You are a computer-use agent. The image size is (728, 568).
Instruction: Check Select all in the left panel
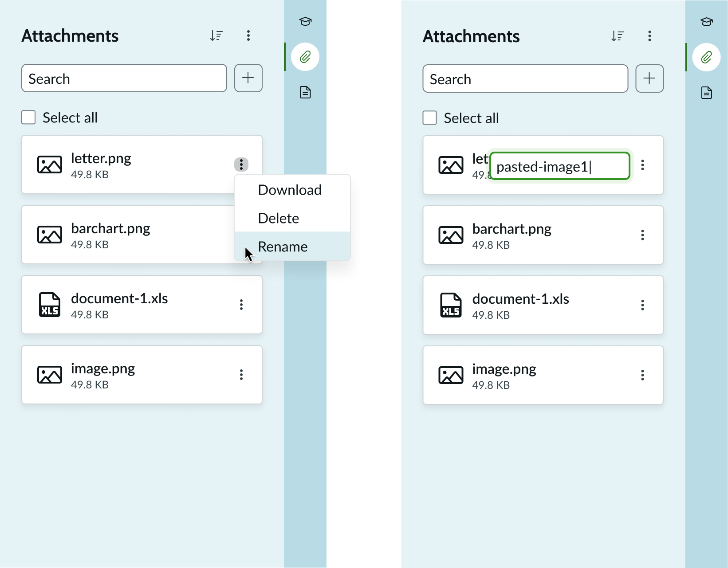(29, 118)
